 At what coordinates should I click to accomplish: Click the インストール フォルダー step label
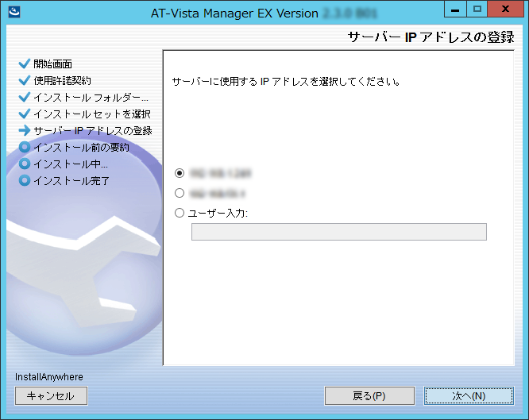click(x=91, y=98)
